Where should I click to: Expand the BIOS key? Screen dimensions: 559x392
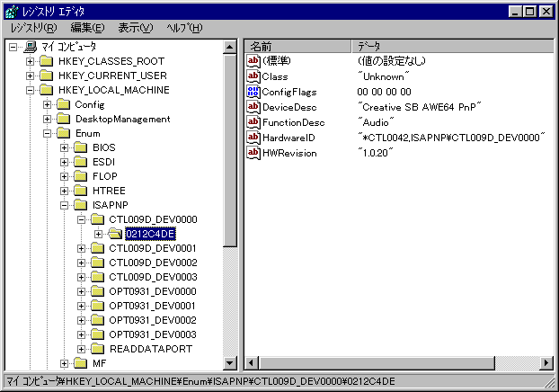point(64,147)
